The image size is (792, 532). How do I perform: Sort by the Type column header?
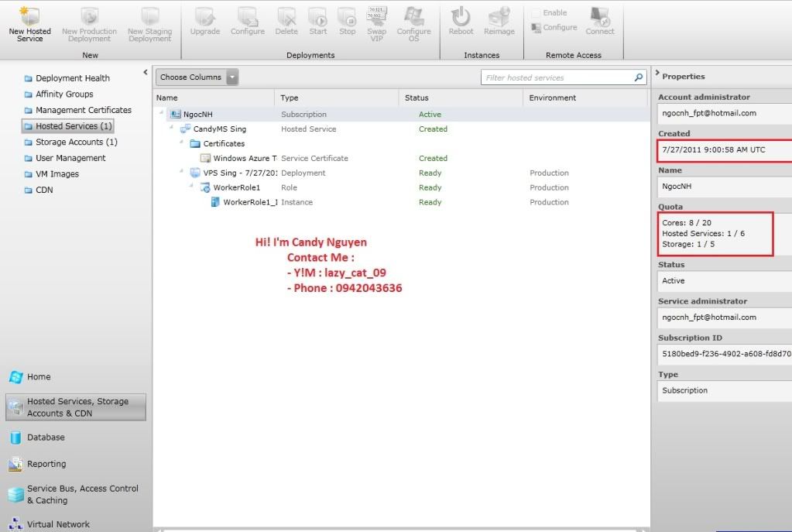[x=337, y=98]
